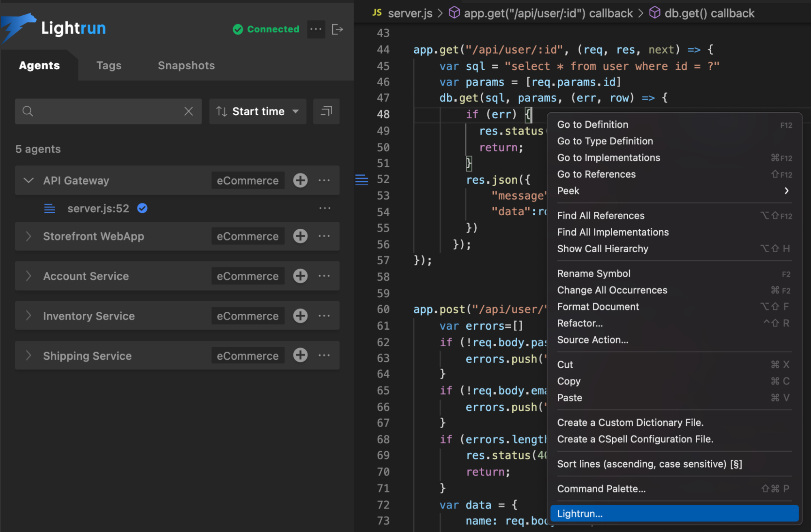Viewport: 811px width, 532px height.
Task: Click the gutter logpoint icon at line 52
Action: tap(361, 180)
